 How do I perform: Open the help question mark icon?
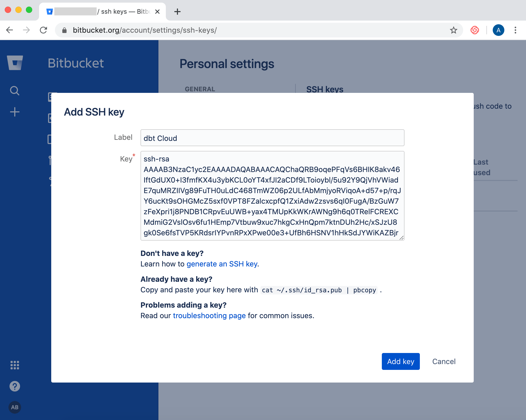tap(15, 386)
